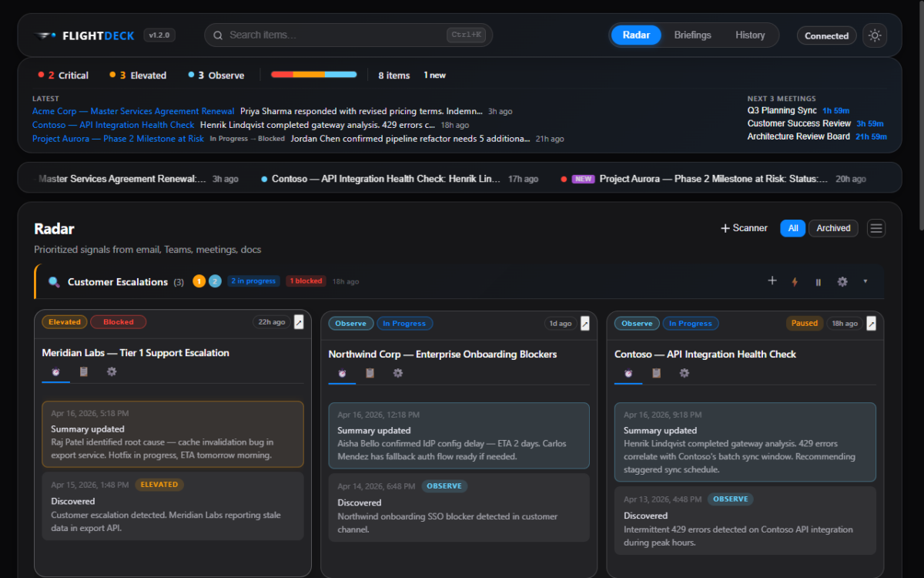Show the alarm clock tab on Northwind card
This screenshot has width=924, height=578.
tap(343, 373)
